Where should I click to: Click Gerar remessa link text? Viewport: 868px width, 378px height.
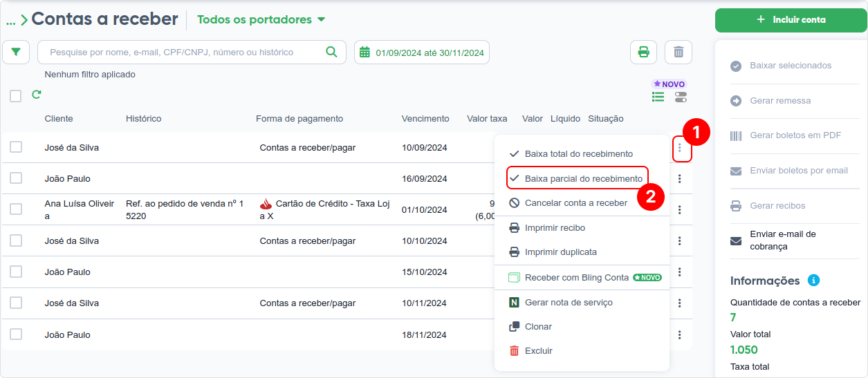point(780,101)
